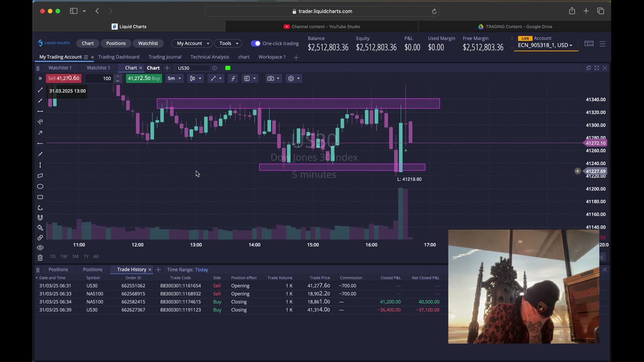
Task: Switch to Trading Journal workspace tab
Action: (x=165, y=57)
